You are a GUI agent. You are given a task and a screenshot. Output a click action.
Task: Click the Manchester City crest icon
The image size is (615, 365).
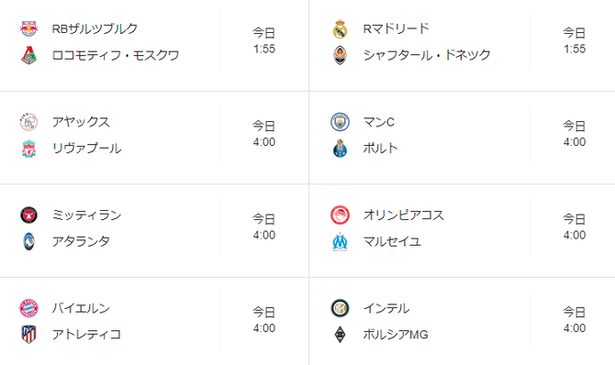coord(340,122)
